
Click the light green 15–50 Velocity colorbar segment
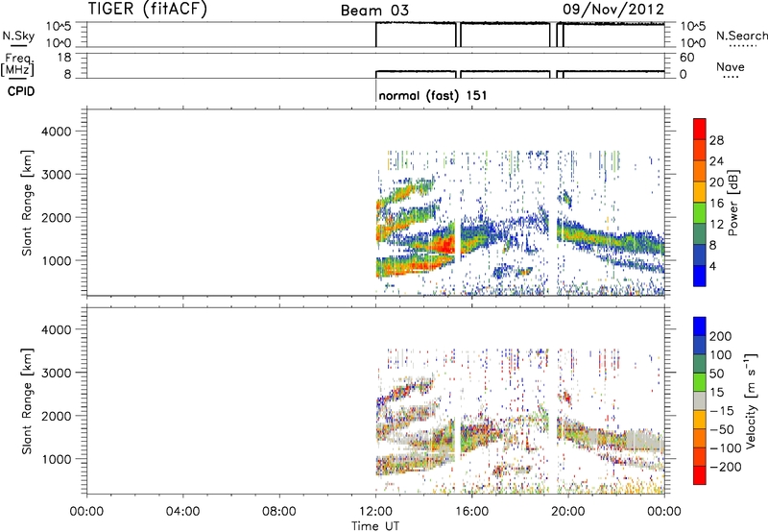[x=700, y=382]
